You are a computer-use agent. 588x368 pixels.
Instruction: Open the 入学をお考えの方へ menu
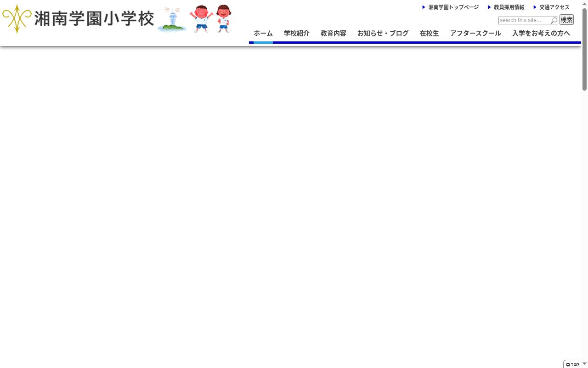coord(541,34)
